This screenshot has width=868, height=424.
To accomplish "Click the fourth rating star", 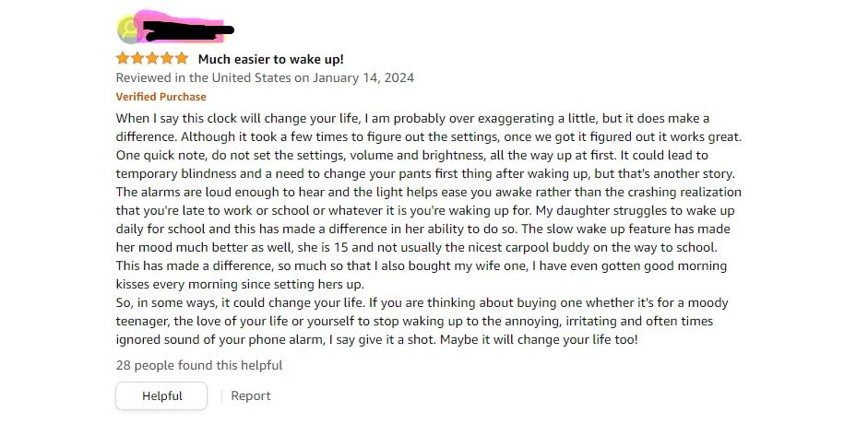I will (x=167, y=59).
